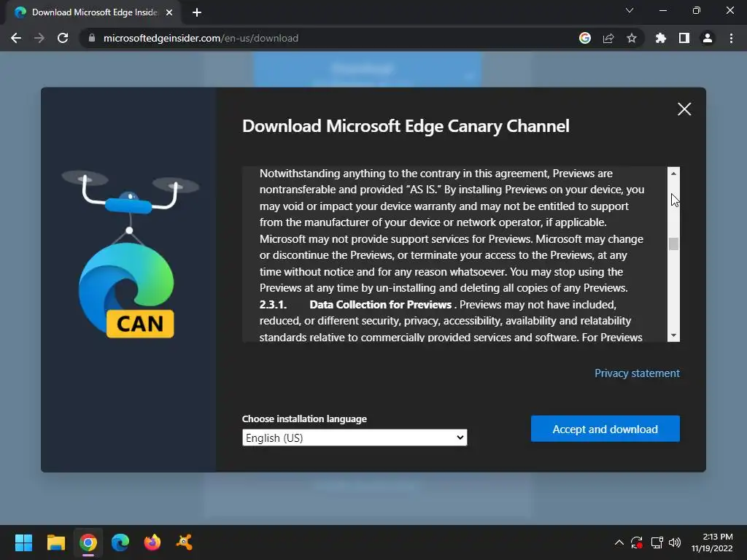
Task: Click the dialog title Download Microsoft Edge Canary Channel
Action: pos(406,126)
